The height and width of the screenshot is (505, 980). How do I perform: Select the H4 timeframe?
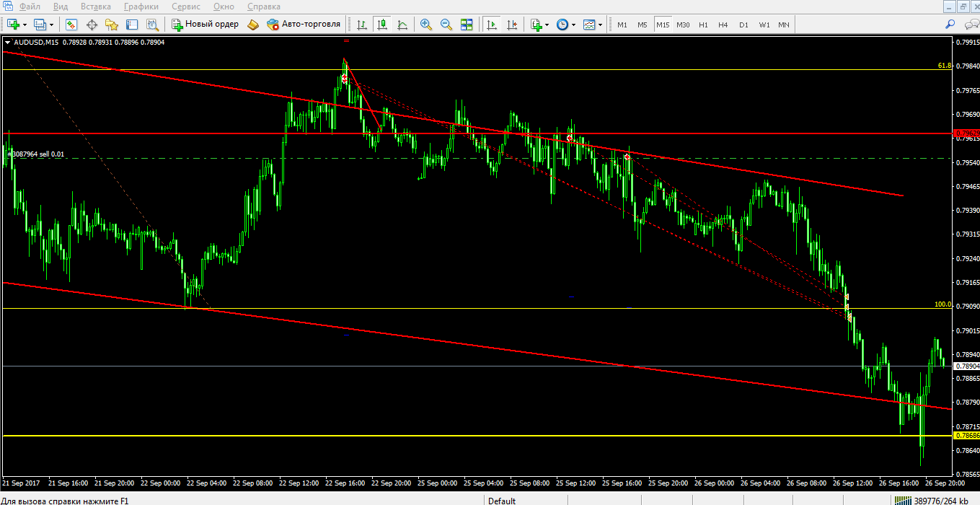pos(723,25)
